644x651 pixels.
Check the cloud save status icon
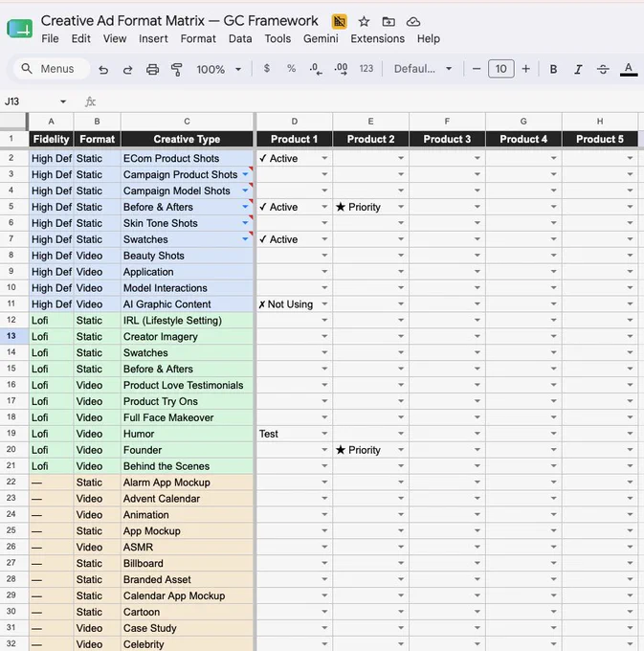tap(412, 21)
